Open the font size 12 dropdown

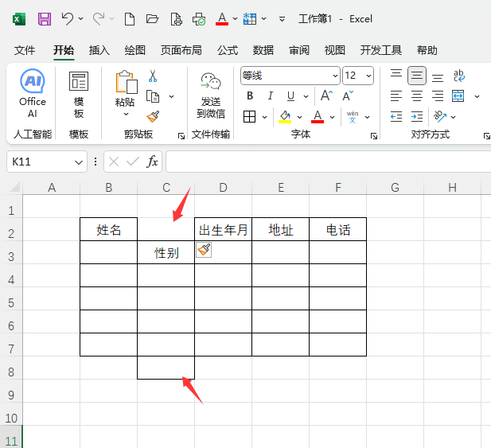(x=368, y=76)
